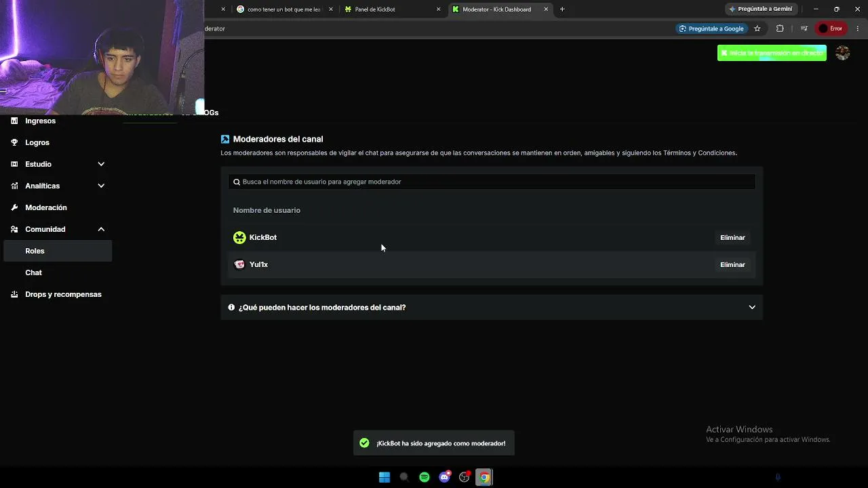Click the Estudio film icon
Screen dimensions: 868x488
[14, 164]
